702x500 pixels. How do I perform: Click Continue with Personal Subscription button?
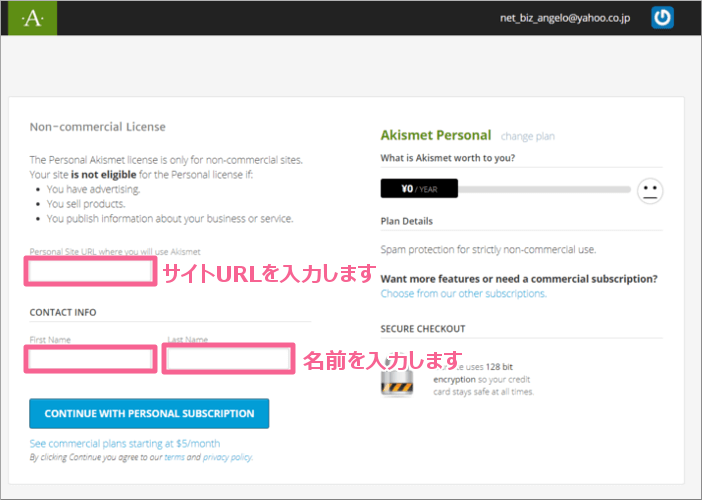(149, 414)
